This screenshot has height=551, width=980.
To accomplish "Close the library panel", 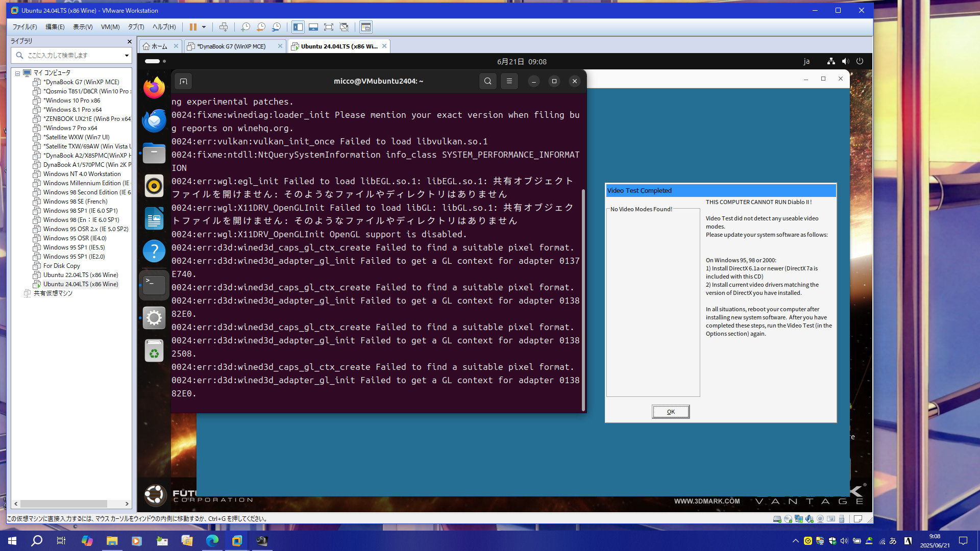I will point(129,41).
